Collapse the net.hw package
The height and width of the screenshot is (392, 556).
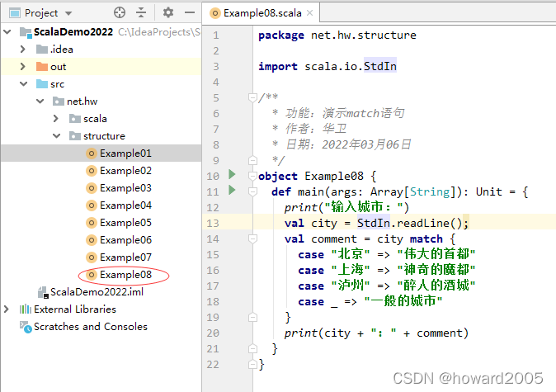pos(40,102)
